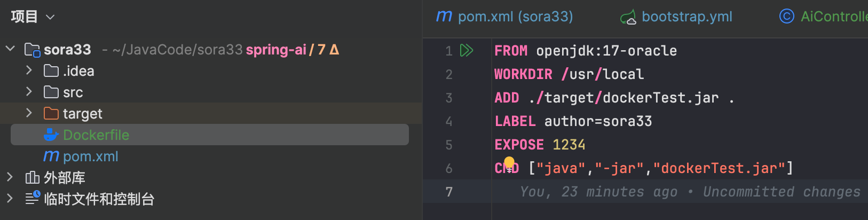Viewport: 868px width, 220px height.
Task: Click the Docker whale icon beside Dockerfile
Action: click(51, 135)
